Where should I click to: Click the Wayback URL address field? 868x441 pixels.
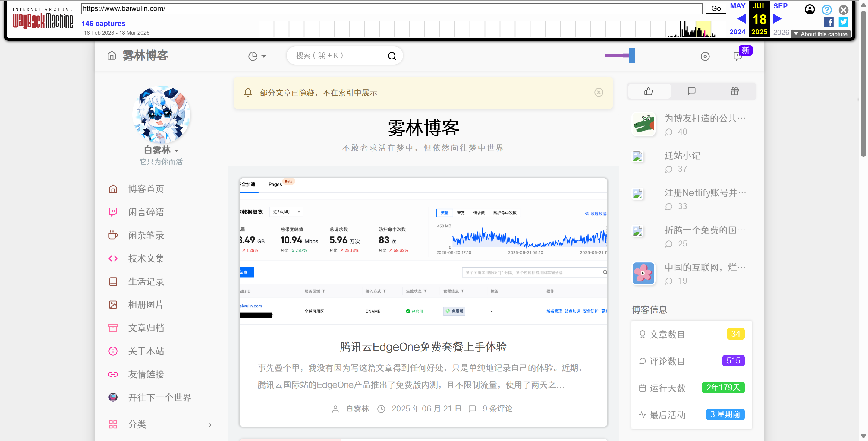[x=392, y=8]
